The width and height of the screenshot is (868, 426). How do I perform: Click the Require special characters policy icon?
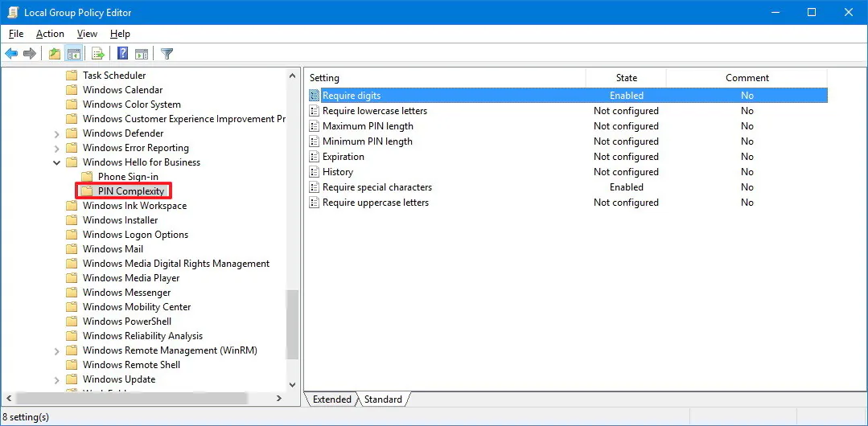(x=315, y=187)
